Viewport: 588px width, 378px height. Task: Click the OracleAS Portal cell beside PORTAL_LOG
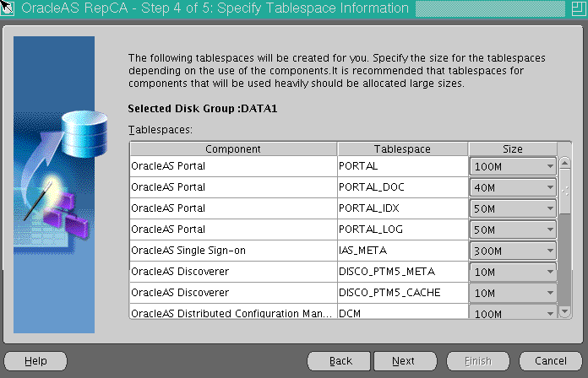[x=233, y=229]
